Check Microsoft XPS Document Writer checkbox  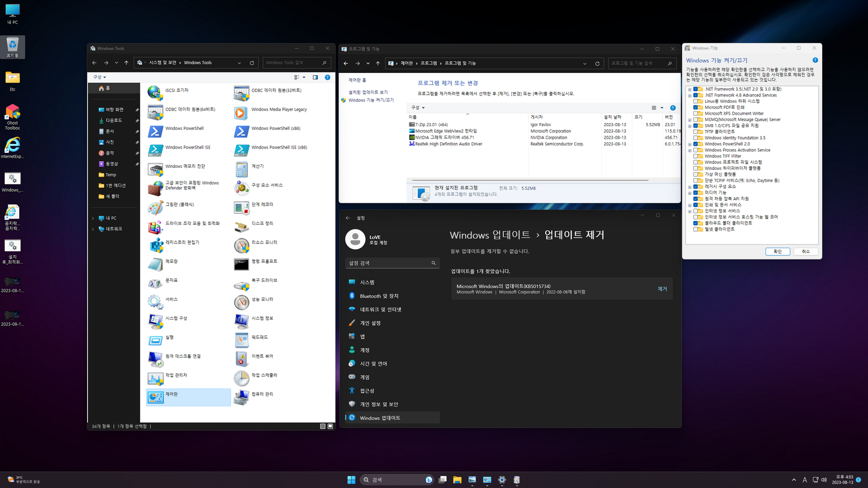(695, 114)
